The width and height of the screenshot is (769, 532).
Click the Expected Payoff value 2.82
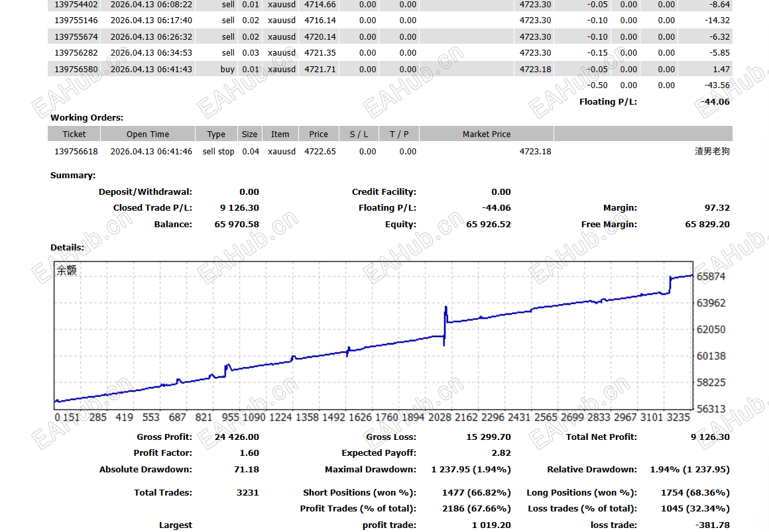[x=501, y=453]
